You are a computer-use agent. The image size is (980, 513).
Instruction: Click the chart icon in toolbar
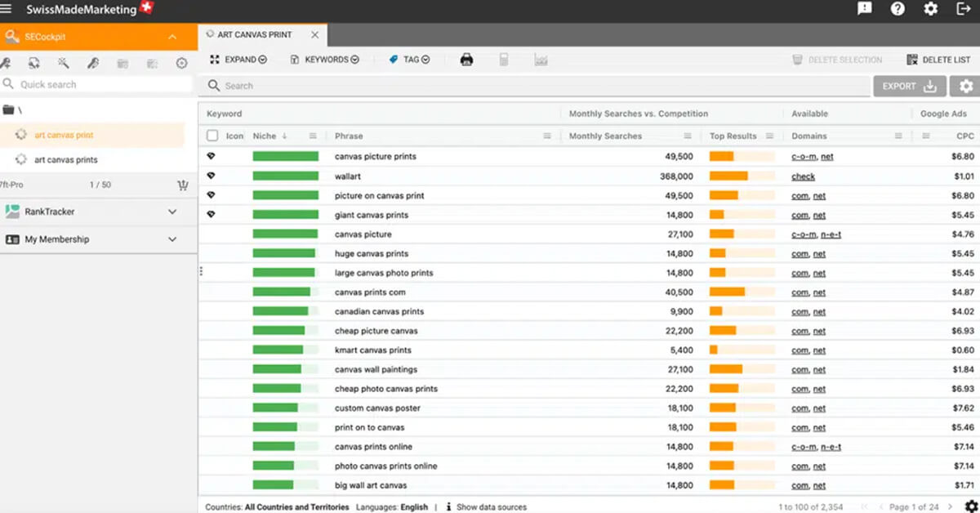click(541, 60)
